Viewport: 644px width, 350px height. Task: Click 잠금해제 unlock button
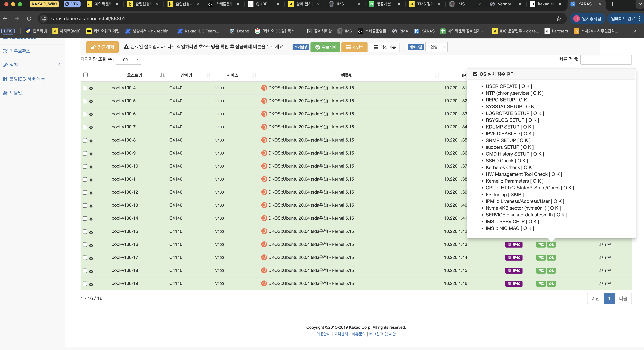point(102,47)
